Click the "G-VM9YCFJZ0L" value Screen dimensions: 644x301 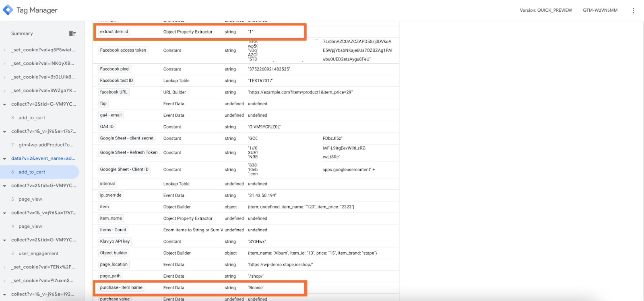point(264,127)
